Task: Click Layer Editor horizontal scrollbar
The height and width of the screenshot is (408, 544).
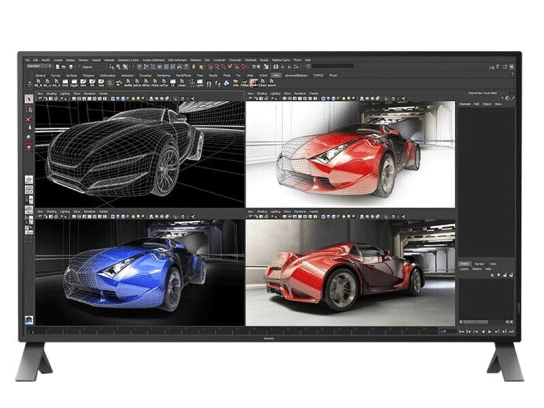Action: 486,322
